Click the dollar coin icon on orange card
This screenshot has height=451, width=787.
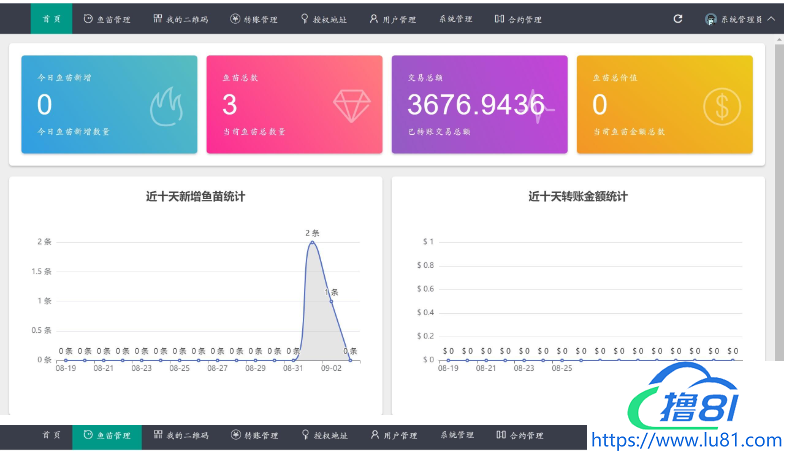tap(722, 106)
